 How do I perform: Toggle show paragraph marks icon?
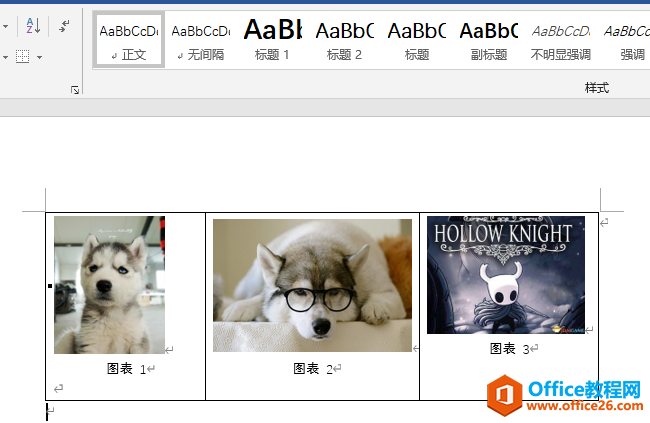[64, 26]
